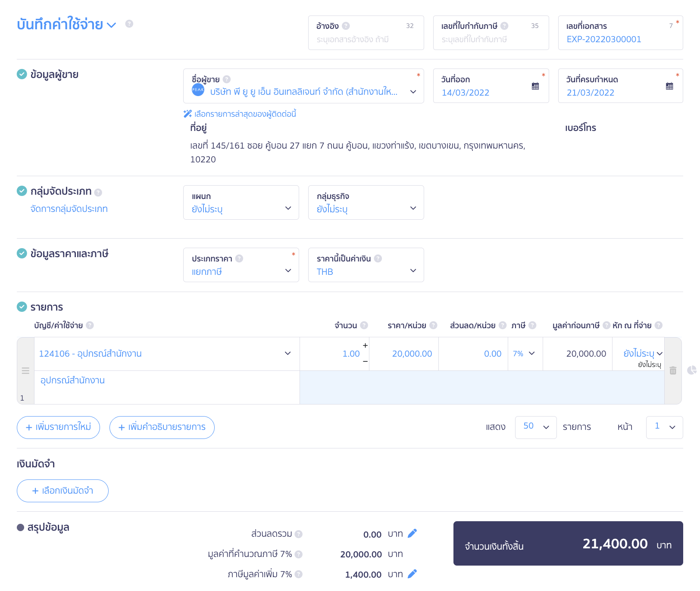Click the pie chart icon beside row
This screenshot has width=700, height=591.
click(691, 370)
